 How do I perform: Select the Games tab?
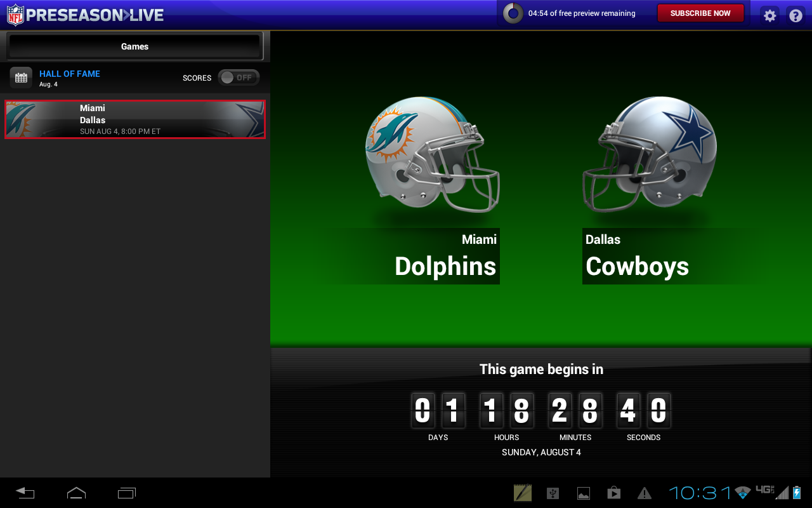pos(135,46)
